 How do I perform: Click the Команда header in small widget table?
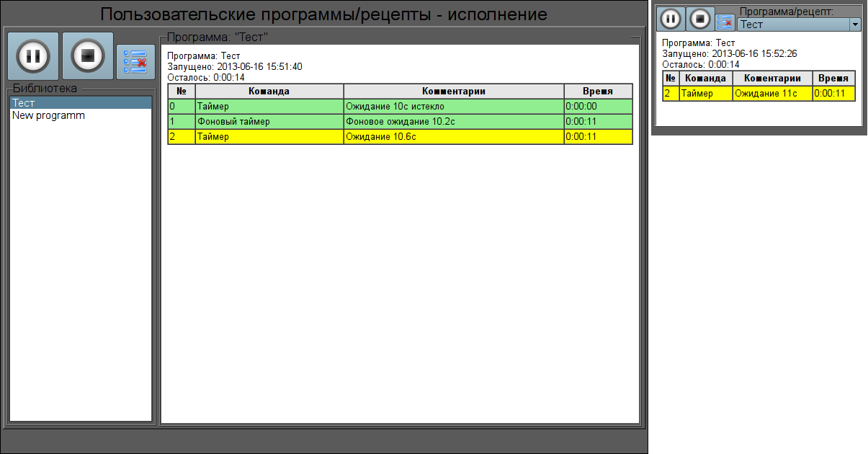[x=705, y=79]
